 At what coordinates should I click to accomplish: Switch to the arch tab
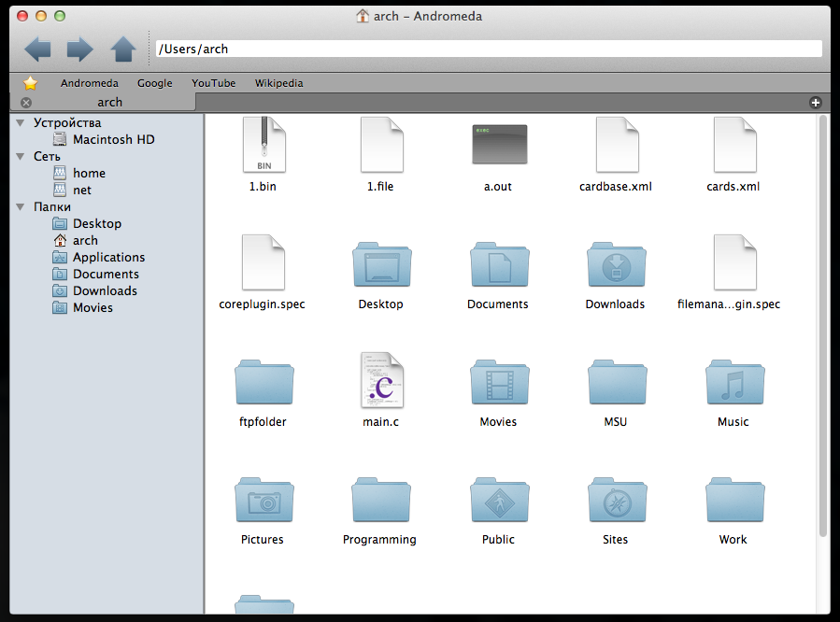[103, 102]
